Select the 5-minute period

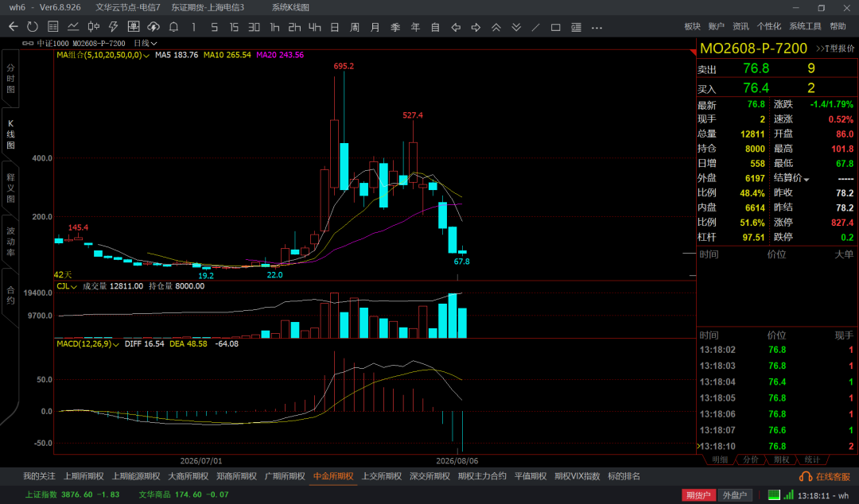coord(214,27)
